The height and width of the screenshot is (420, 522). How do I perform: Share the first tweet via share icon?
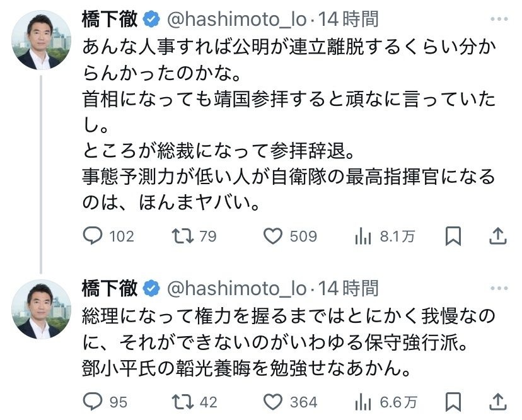point(498,236)
